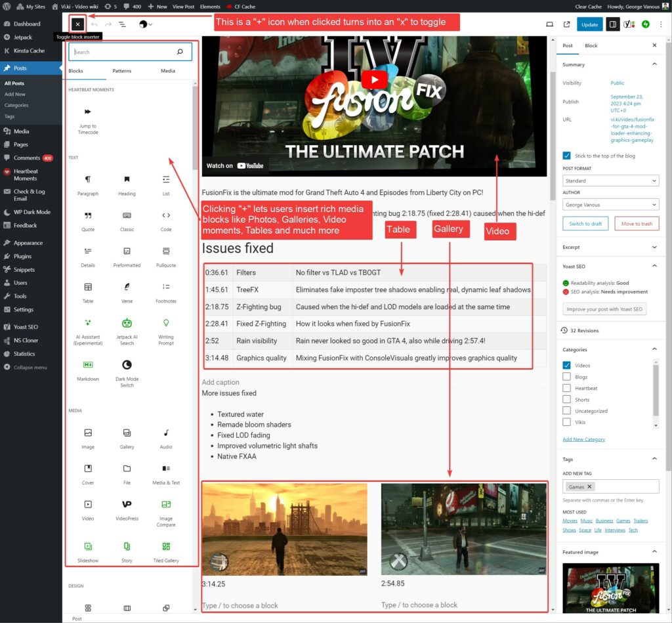Collapse the Featured image panel
Image resolution: width=672 pixels, height=623 pixels.
tap(654, 552)
